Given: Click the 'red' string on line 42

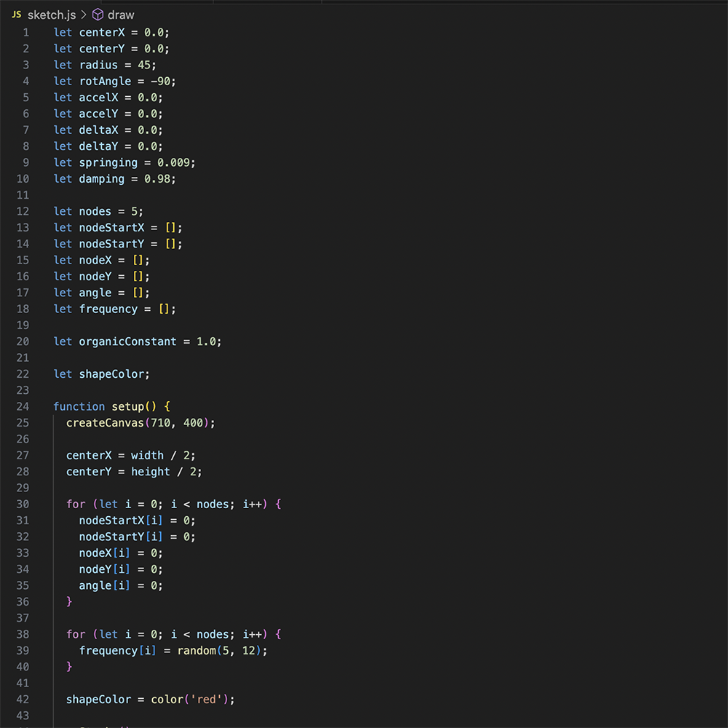Looking at the screenshot, I should coord(207,699).
